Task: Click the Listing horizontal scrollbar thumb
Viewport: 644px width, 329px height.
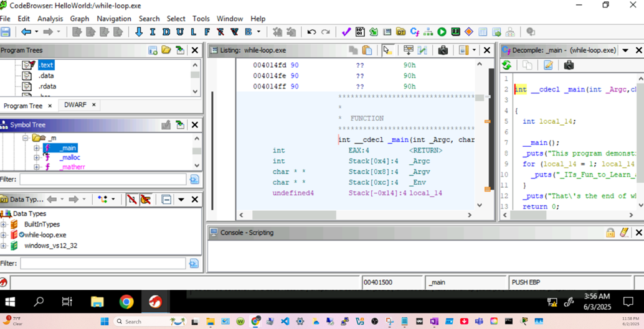Action: 294,215
